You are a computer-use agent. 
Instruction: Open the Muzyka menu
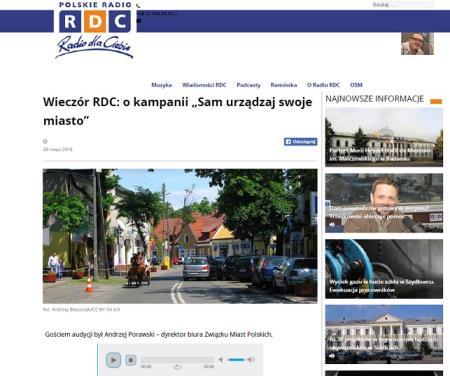coord(162,85)
